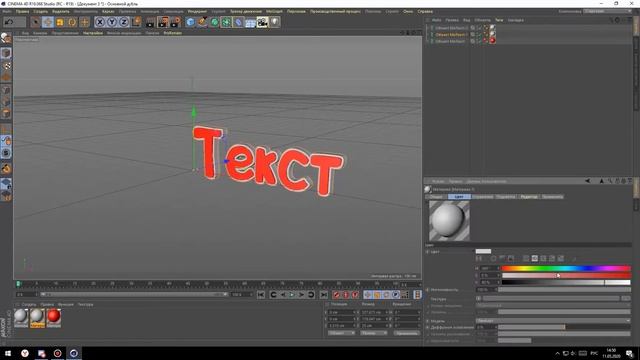Open the Tags menu in Object manager
The width and height of the screenshot is (640, 360).
(499, 20)
